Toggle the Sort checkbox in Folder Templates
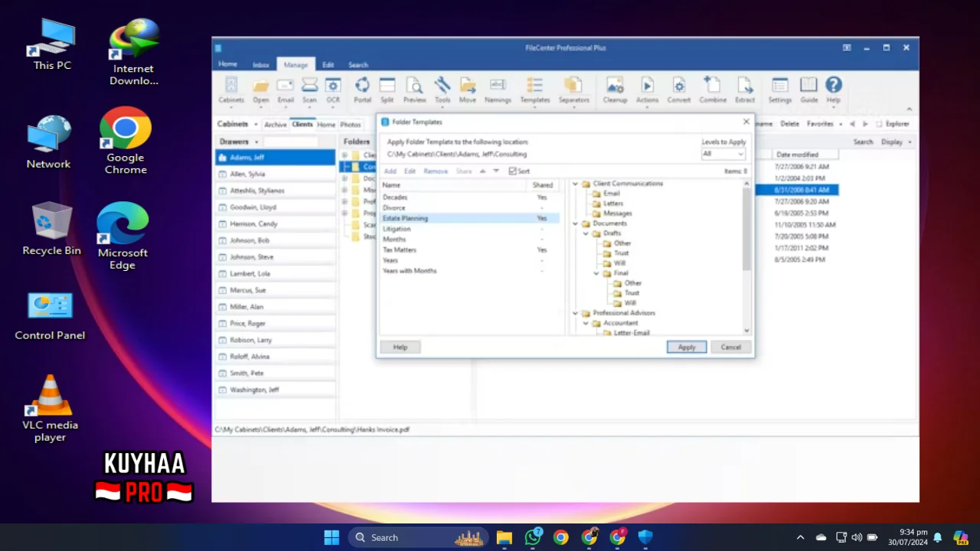The height and width of the screenshot is (551, 980). [x=513, y=171]
